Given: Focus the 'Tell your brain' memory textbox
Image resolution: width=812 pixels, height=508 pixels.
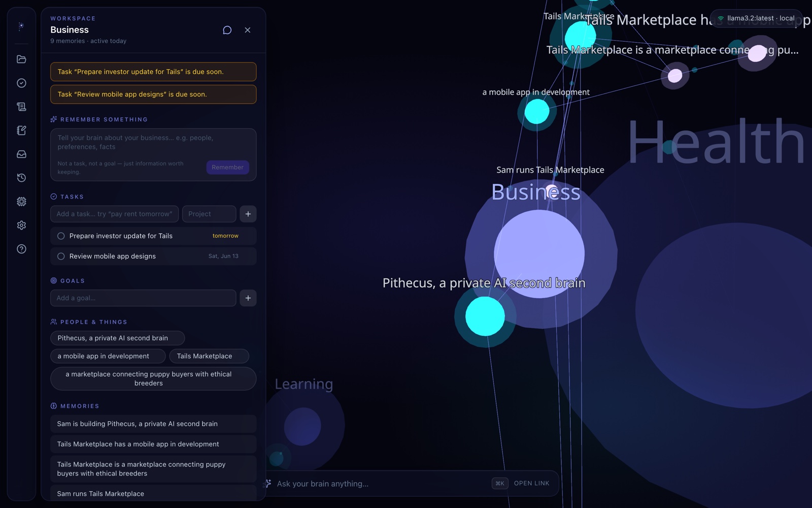Looking at the screenshot, I should pyautogui.click(x=153, y=143).
